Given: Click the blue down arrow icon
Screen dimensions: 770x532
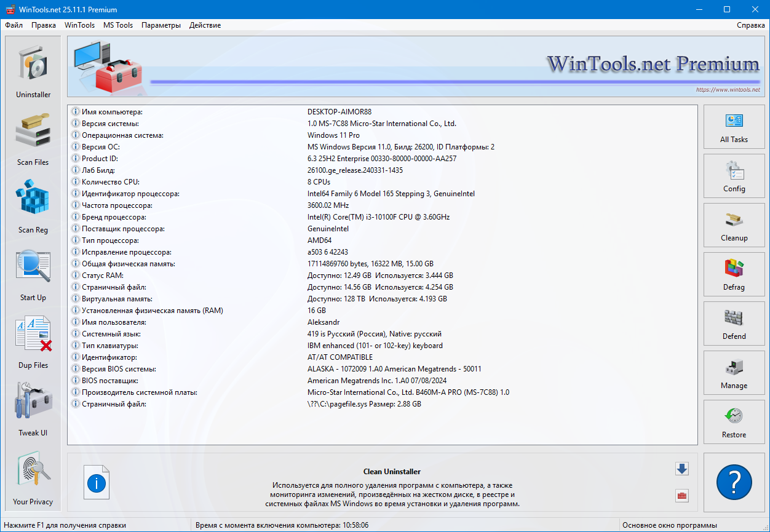Looking at the screenshot, I should pos(681,469).
